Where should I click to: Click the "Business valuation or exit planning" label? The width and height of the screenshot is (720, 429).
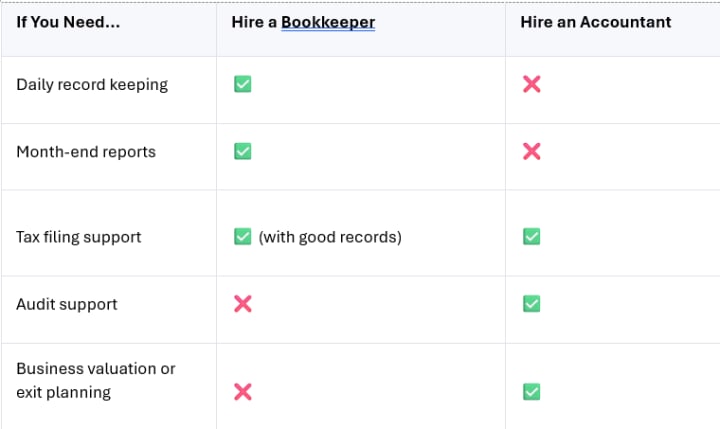[x=95, y=380]
